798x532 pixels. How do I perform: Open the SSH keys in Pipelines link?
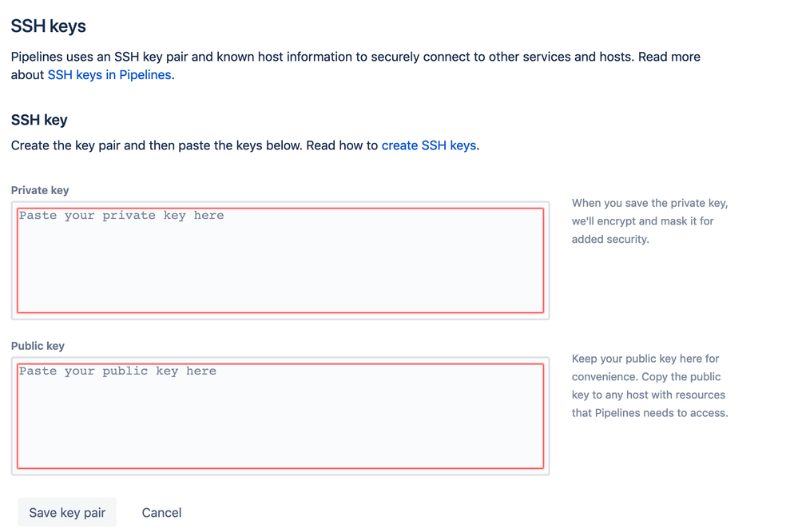[109, 75]
